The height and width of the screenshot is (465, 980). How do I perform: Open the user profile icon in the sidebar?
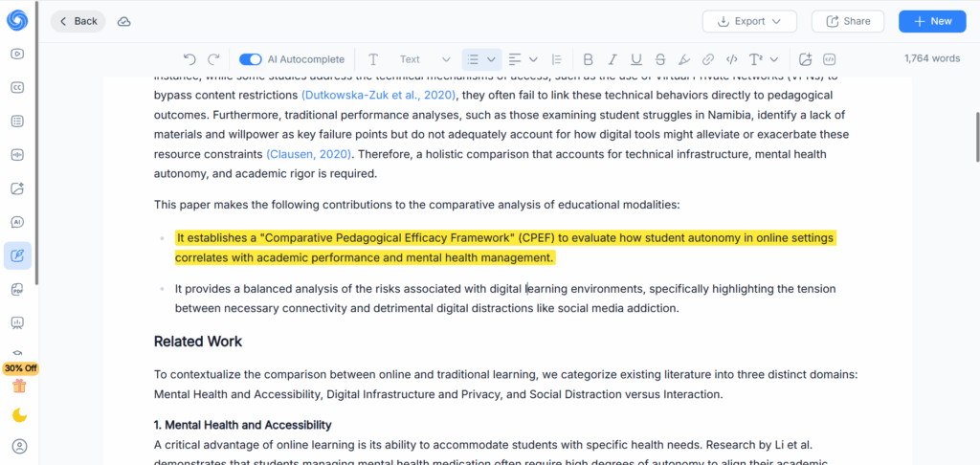[20, 446]
